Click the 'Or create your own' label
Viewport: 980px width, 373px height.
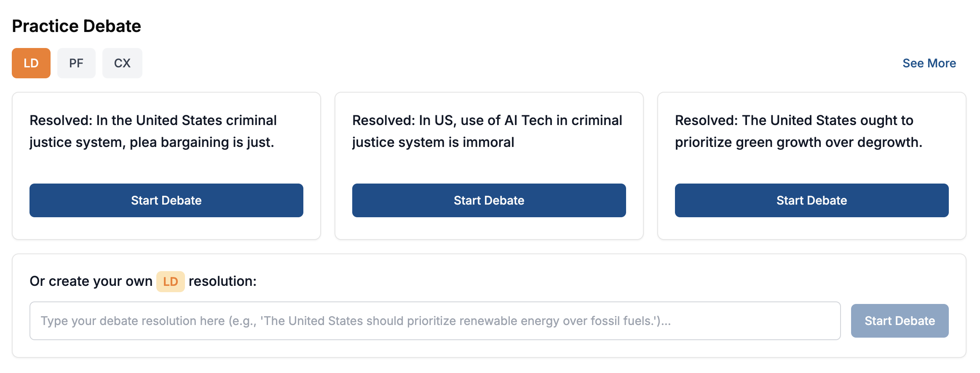coord(91,281)
